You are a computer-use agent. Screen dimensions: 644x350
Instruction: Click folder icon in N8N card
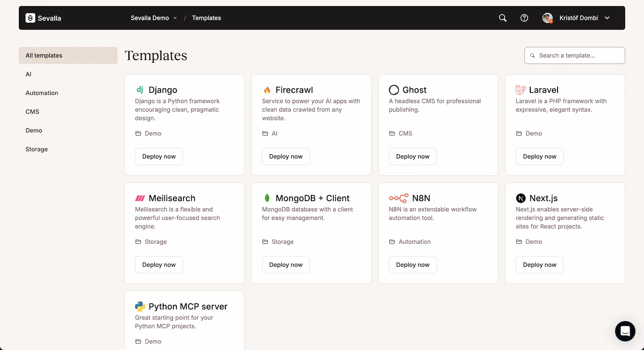coord(392,242)
